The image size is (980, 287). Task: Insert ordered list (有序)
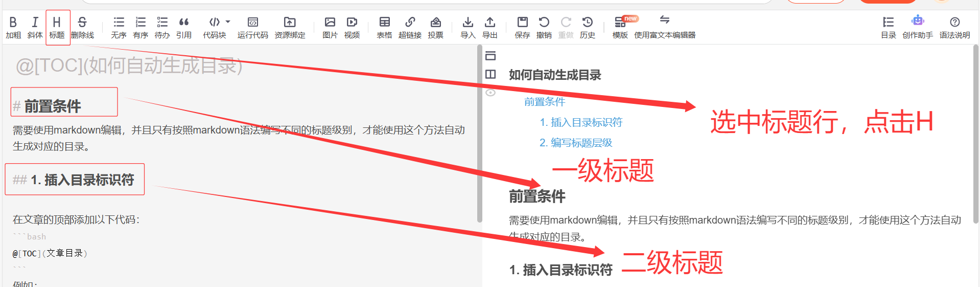141,28
